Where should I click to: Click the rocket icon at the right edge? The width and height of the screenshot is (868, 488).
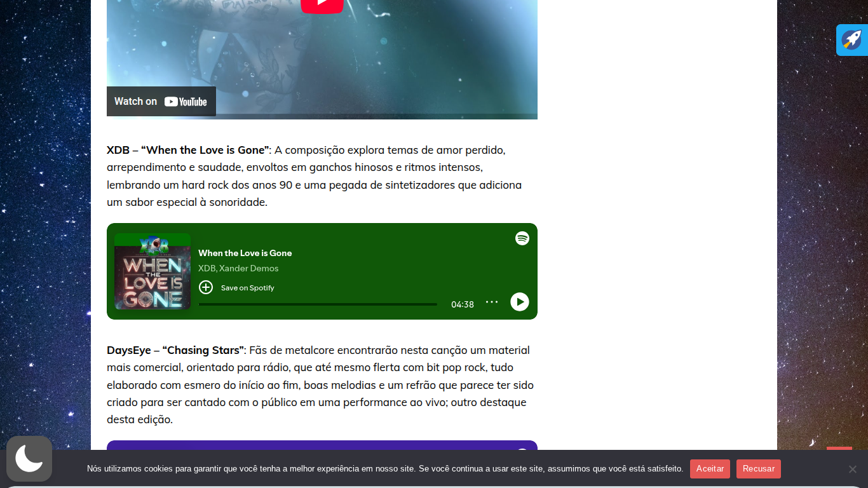851,40
